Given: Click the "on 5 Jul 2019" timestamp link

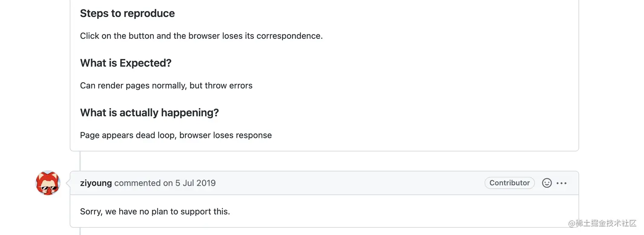Looking at the screenshot, I should pos(190,183).
